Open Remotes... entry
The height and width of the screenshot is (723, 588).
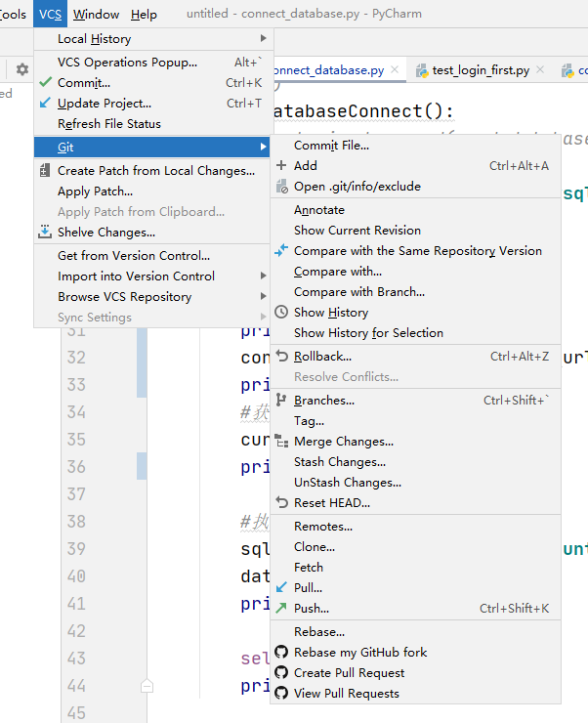(x=415, y=526)
